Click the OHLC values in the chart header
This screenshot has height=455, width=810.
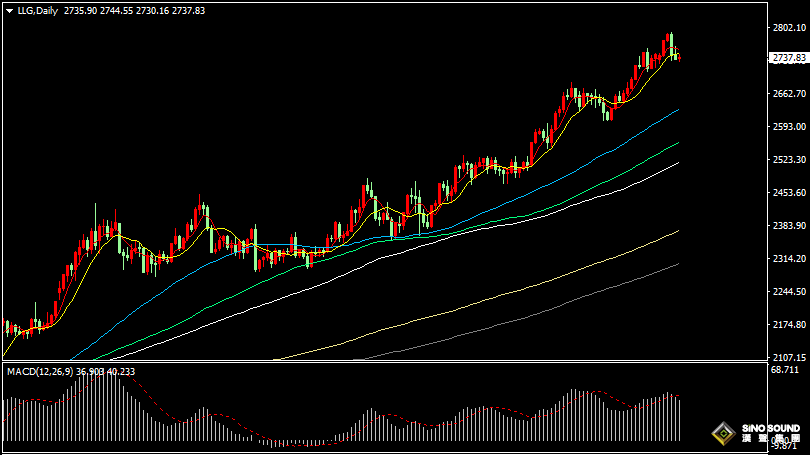point(134,11)
